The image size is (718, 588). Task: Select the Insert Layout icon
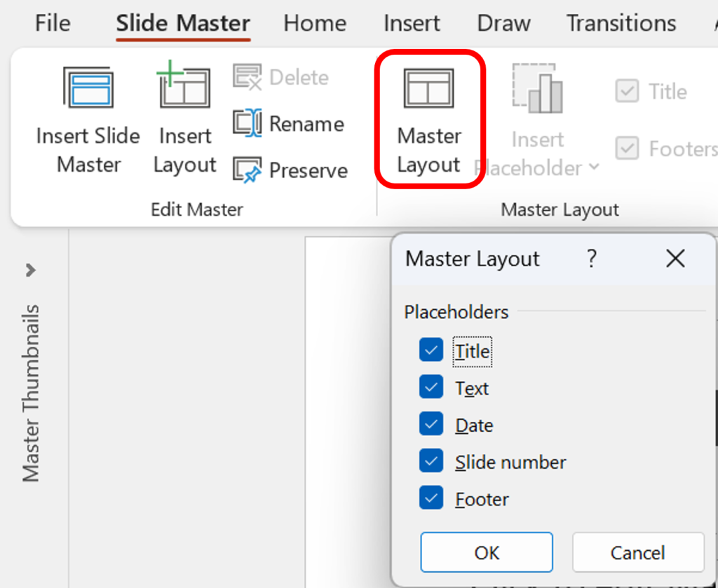pyautogui.click(x=184, y=88)
